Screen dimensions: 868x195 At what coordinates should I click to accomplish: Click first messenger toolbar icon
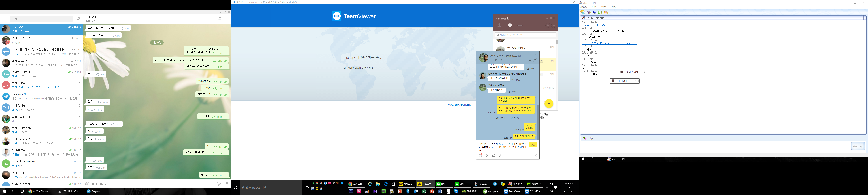(x=583, y=12)
